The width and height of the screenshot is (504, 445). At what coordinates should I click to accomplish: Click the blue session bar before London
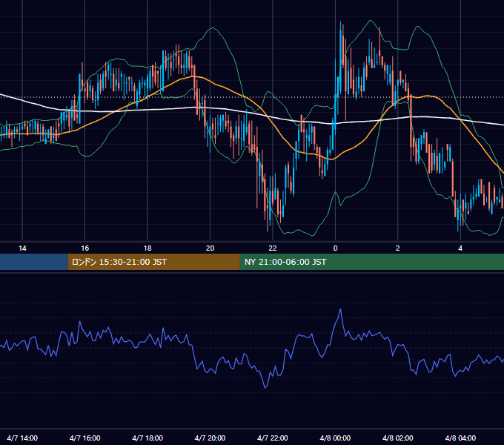[x=34, y=262]
